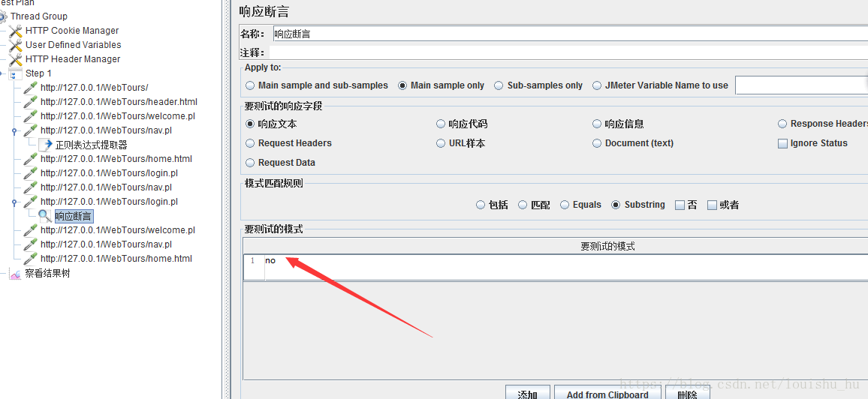Select User Defined Variables tree item
Screen dimensions: 868x399
point(73,45)
